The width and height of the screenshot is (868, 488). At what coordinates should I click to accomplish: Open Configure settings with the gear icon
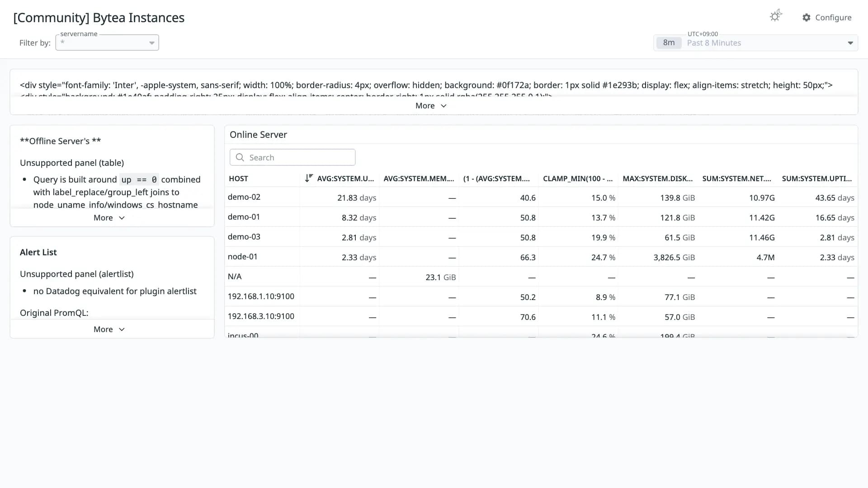coord(827,17)
